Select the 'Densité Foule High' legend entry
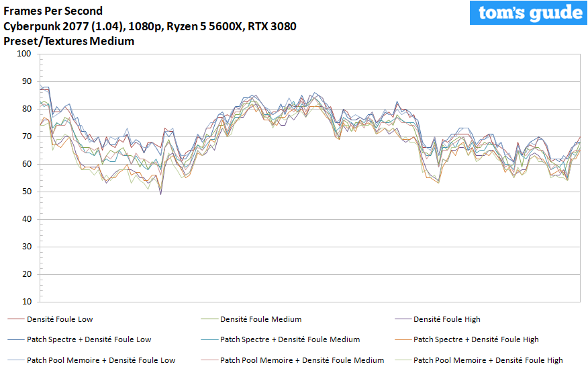The image size is (588, 371). [x=438, y=319]
